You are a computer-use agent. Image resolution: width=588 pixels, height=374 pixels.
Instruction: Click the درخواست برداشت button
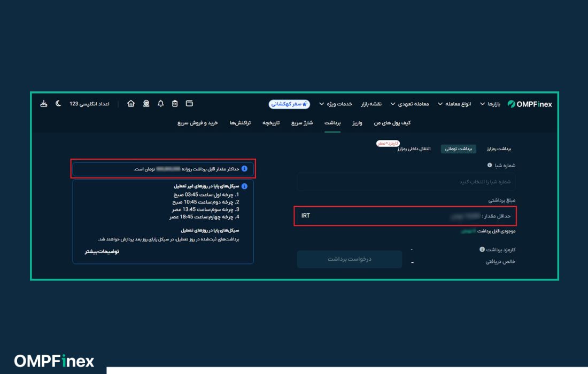pos(350,259)
